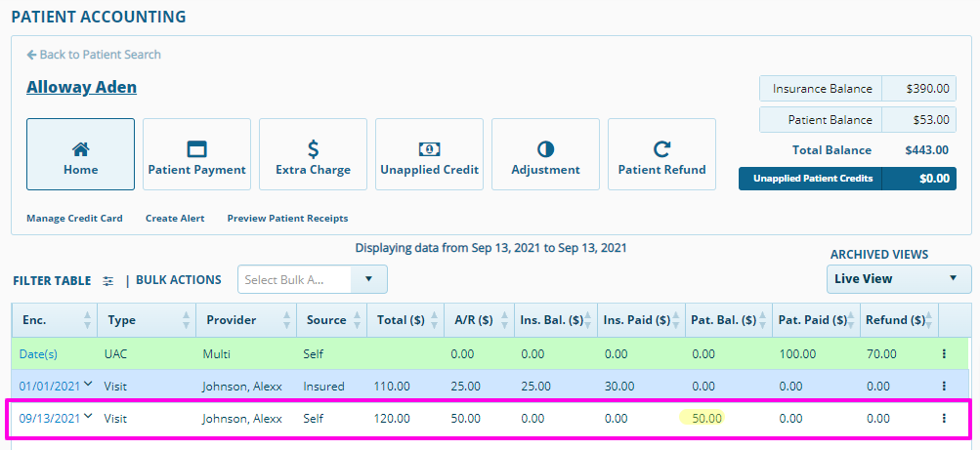Open Archived Views Live View dropdown
The height and width of the screenshot is (450, 980).
click(x=899, y=279)
